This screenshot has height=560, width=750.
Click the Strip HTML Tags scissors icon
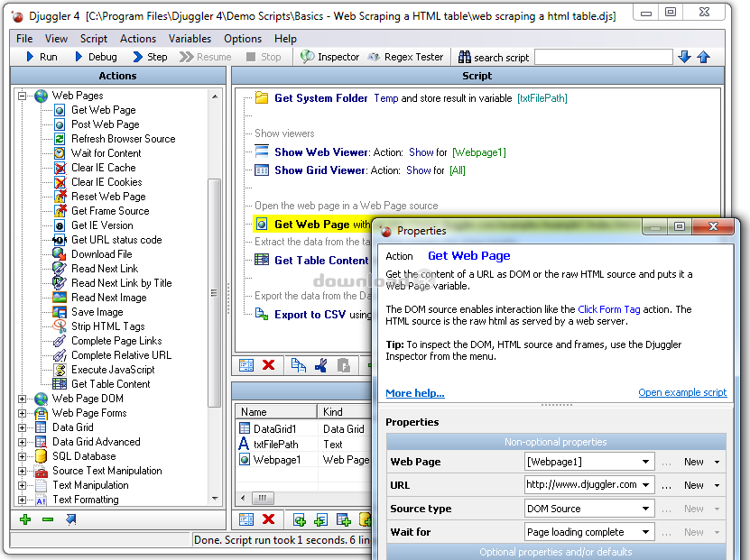60,326
